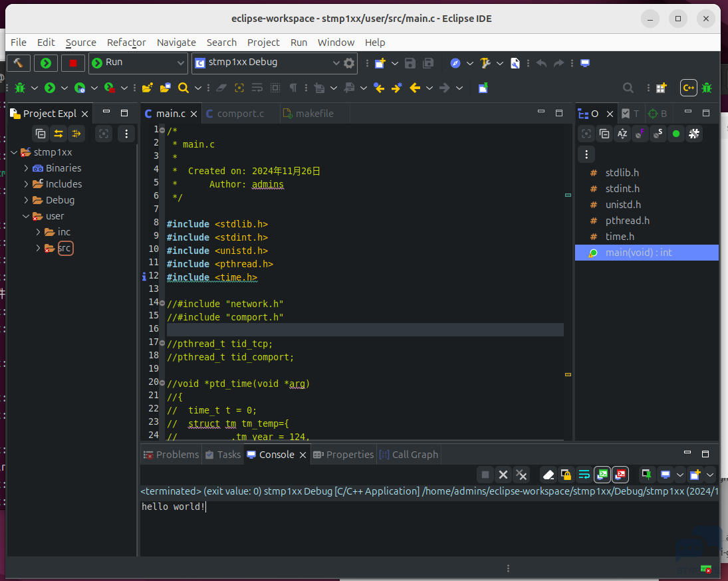The width and height of the screenshot is (728, 581).
Task: Close the main.c editor tab
Action: [x=193, y=114]
